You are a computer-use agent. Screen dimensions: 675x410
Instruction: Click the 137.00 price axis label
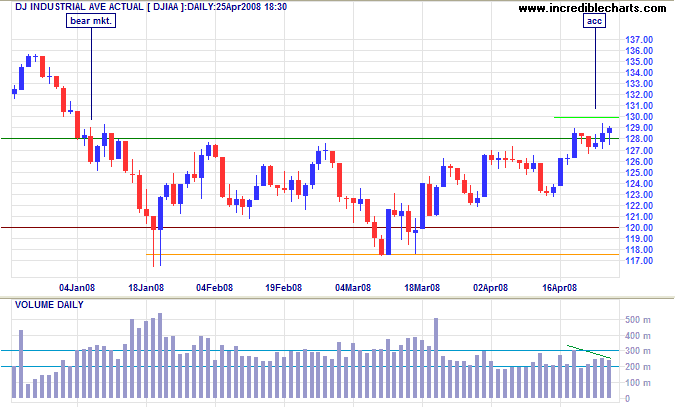coord(639,40)
